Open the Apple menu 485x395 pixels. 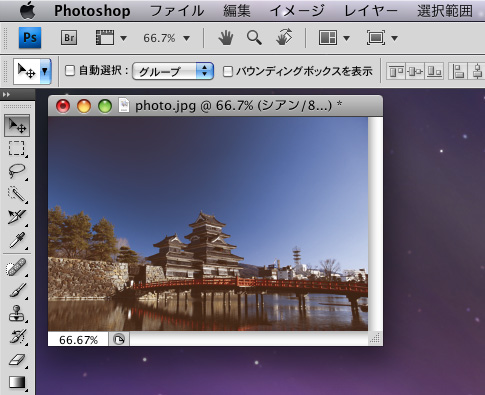point(27,10)
